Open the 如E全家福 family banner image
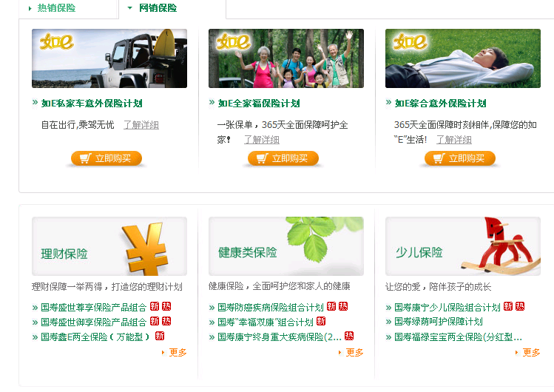554x392 pixels. (286, 58)
